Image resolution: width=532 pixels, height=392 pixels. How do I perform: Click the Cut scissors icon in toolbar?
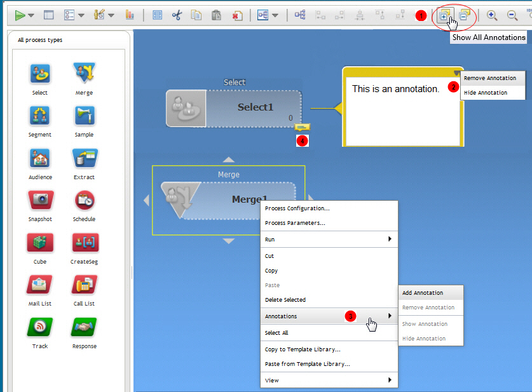pos(177,15)
